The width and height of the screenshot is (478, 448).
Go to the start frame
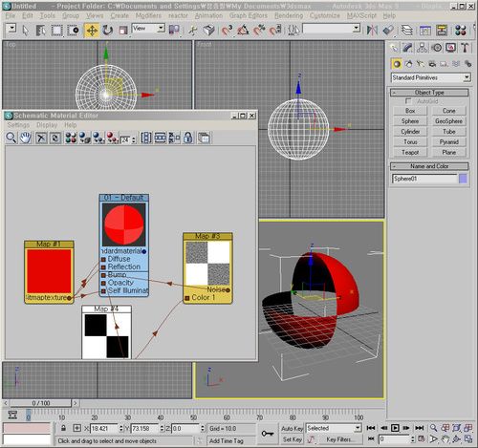[x=371, y=428]
